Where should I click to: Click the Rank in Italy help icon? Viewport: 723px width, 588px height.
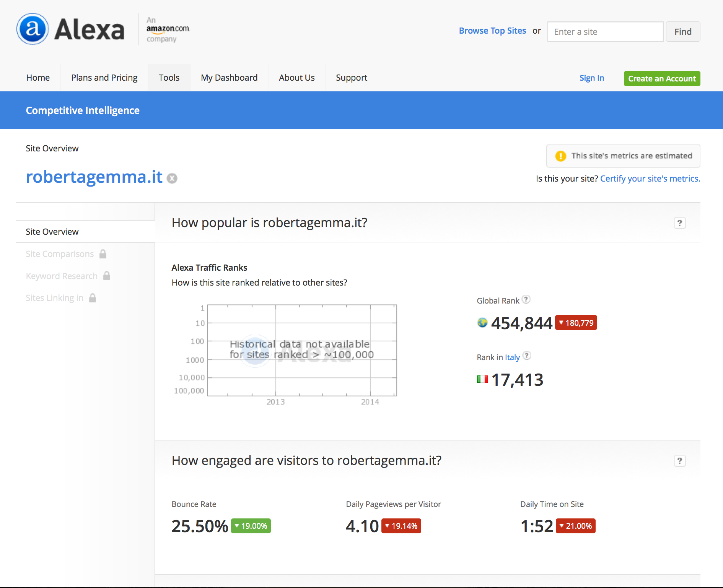click(527, 356)
